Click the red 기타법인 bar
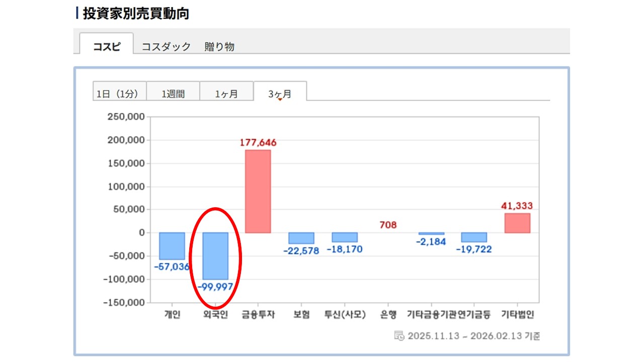This screenshot has width=644, height=362. pyautogui.click(x=517, y=223)
